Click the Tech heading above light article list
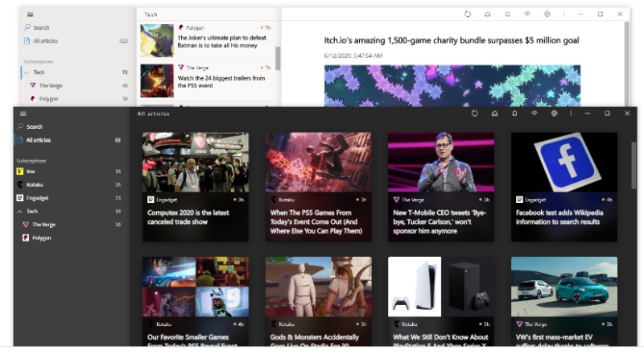The width and height of the screenshot is (644, 355). (151, 14)
